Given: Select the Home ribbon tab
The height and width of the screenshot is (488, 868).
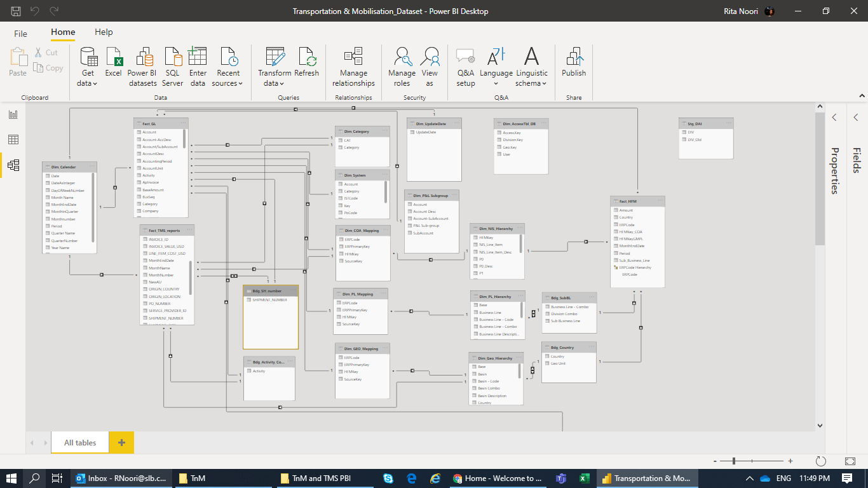Looking at the screenshot, I should pos(63,32).
